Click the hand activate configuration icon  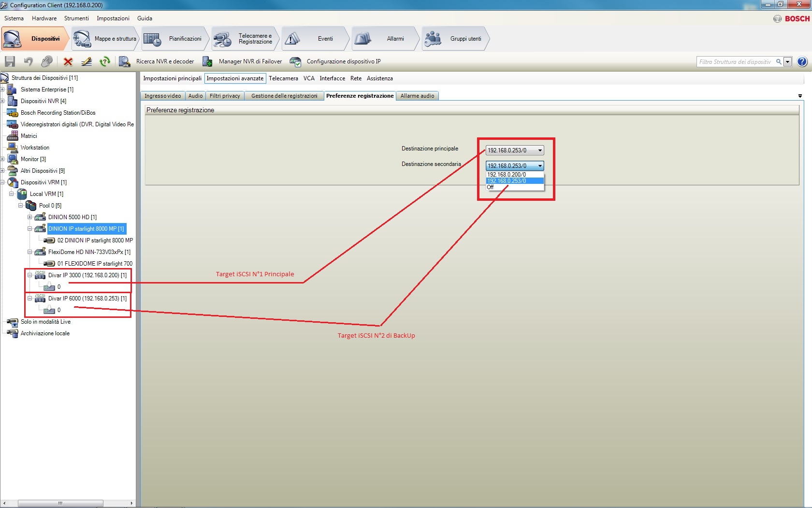point(47,61)
